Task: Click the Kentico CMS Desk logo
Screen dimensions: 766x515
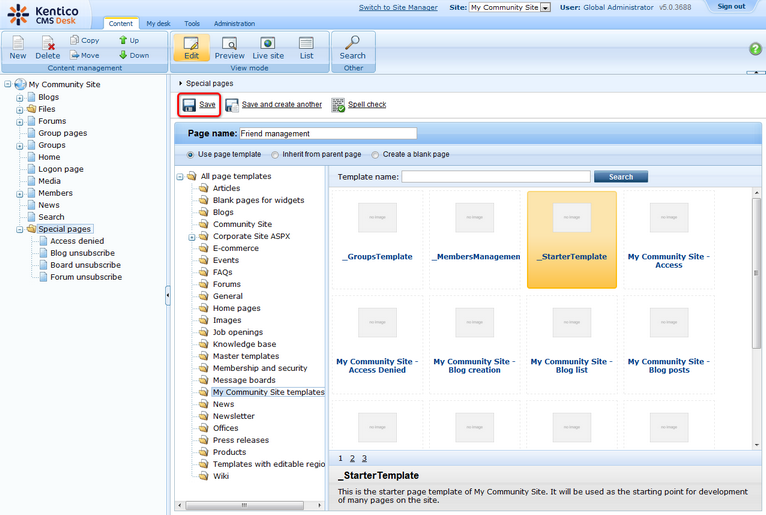Action: click(x=43, y=15)
